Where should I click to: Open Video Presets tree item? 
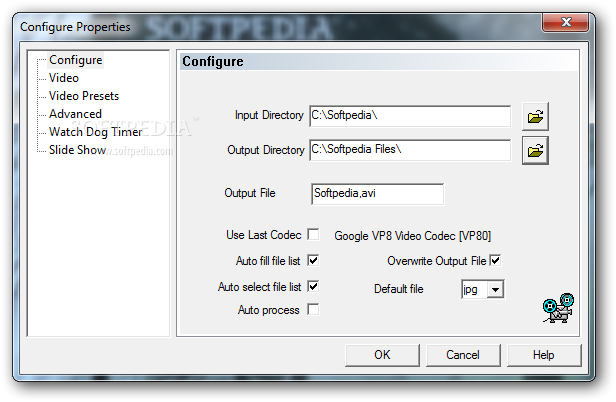[84, 96]
